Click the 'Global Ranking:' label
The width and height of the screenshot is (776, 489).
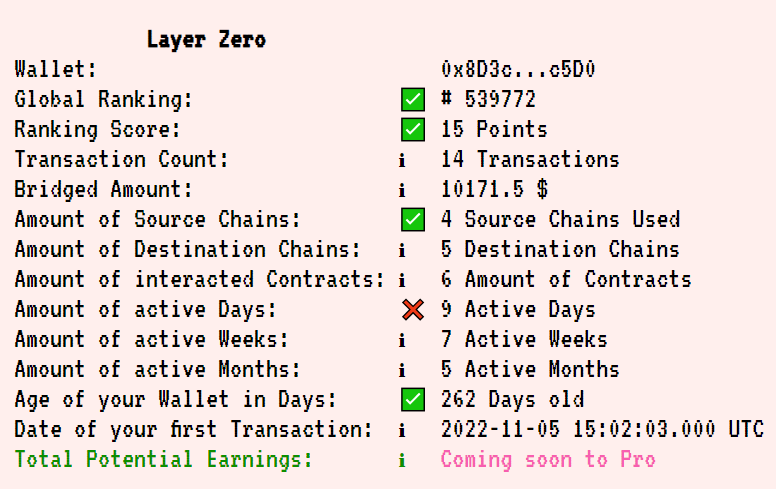[x=103, y=99]
